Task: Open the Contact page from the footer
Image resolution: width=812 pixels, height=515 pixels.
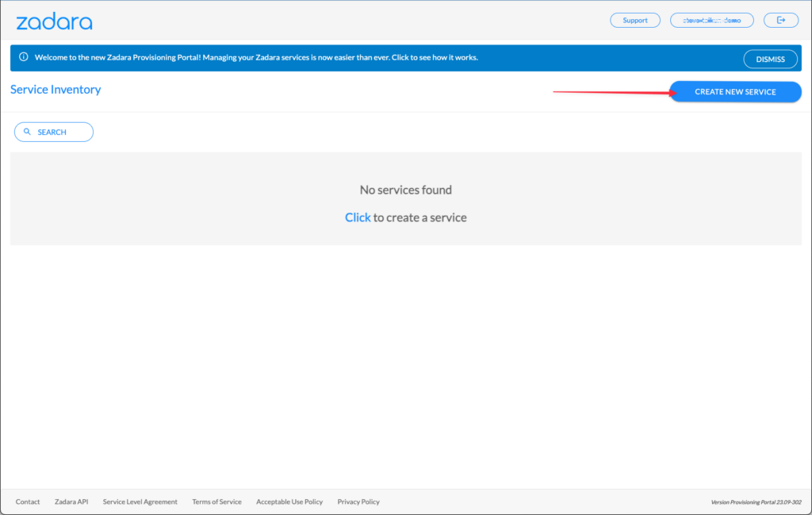Action: pyautogui.click(x=27, y=502)
